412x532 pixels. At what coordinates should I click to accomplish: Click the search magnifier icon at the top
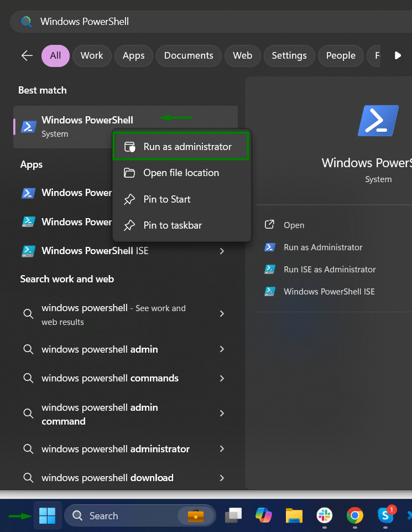coord(26,22)
